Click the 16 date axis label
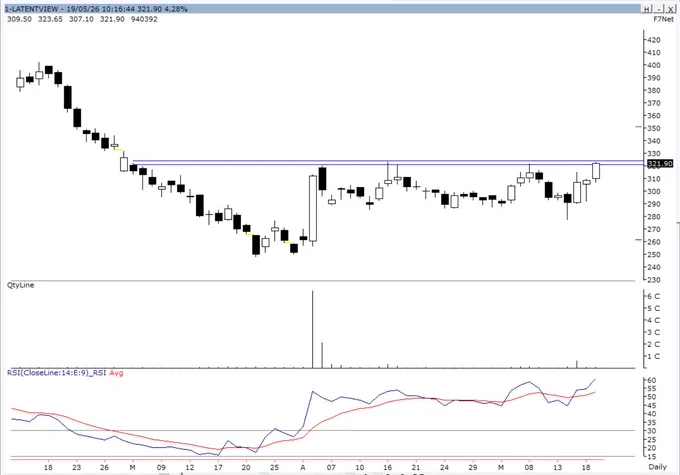 (387, 467)
